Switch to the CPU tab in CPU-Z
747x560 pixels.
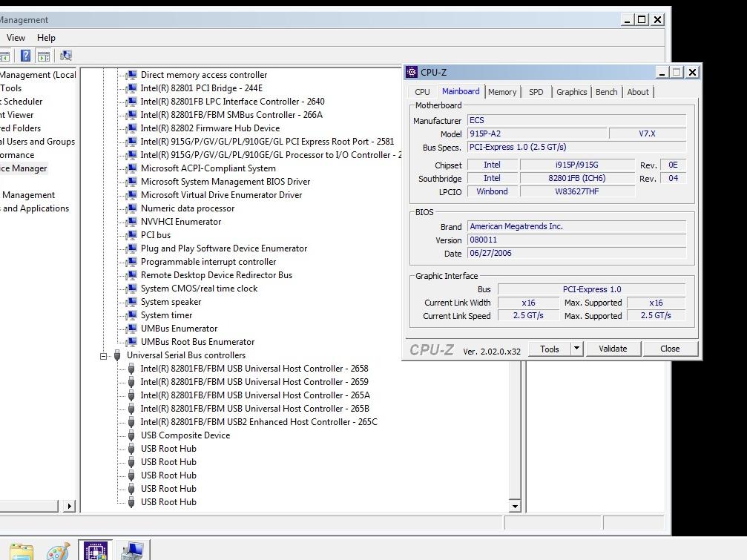pyautogui.click(x=422, y=92)
